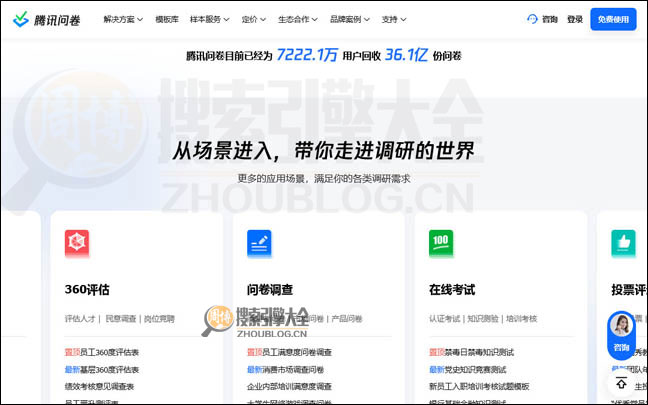This screenshot has width=648, height=405.
Task: Expand the 支持 dropdown menu
Action: point(394,19)
